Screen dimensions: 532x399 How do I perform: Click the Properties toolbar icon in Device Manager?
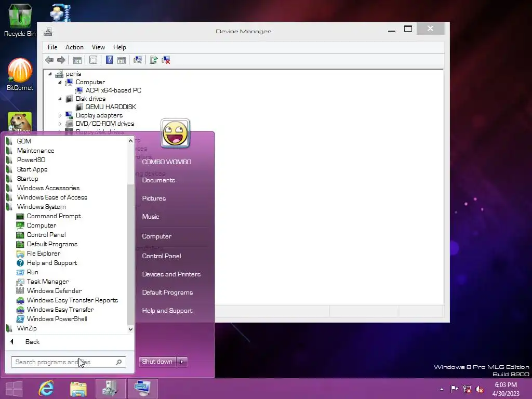coord(94,60)
